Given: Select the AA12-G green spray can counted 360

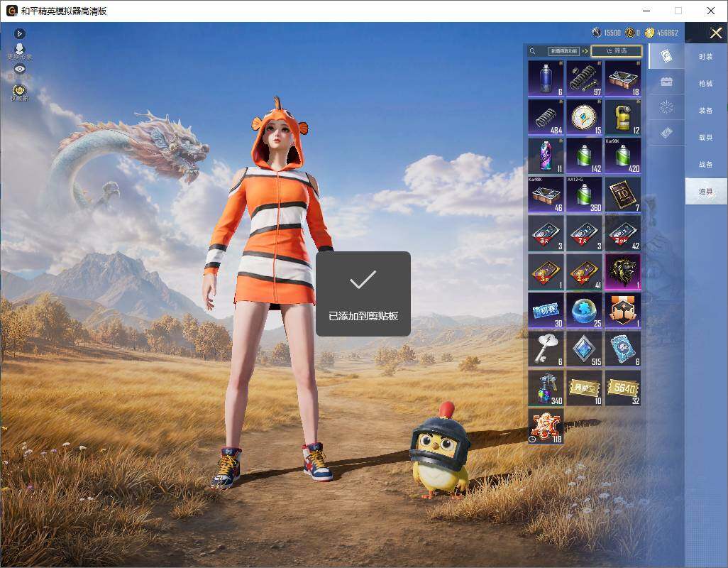Looking at the screenshot, I should [585, 195].
